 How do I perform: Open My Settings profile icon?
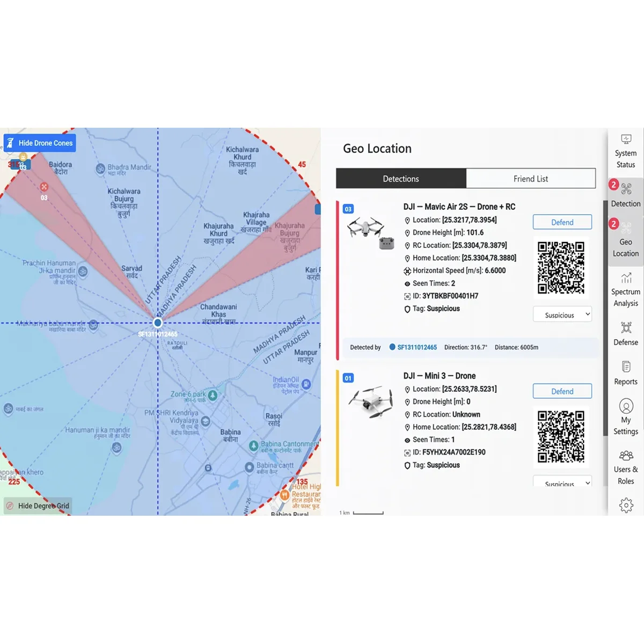(x=626, y=406)
